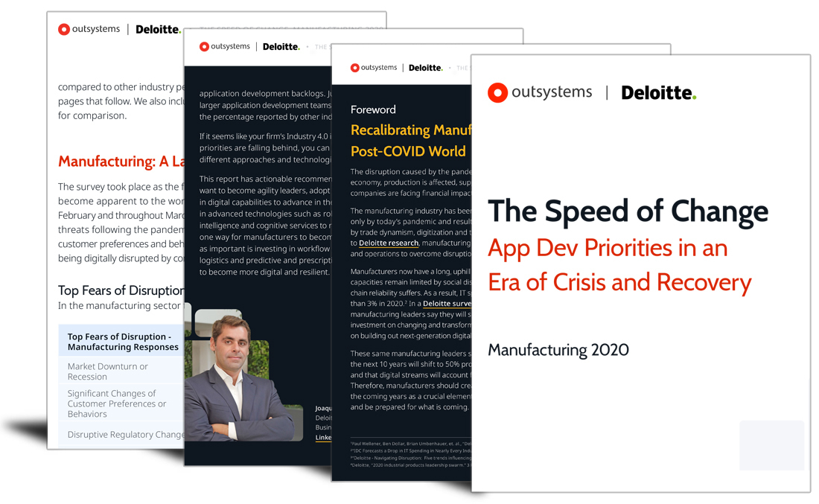Click OutSystems logo on the second page

tap(225, 46)
